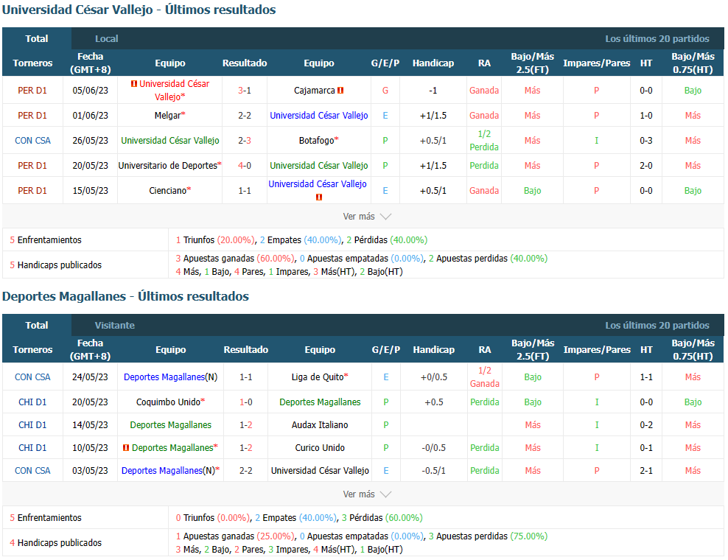728x560 pixels.
Task: Click Impares/Pares column header in Deportes Magallanes table
Action: pos(597,350)
